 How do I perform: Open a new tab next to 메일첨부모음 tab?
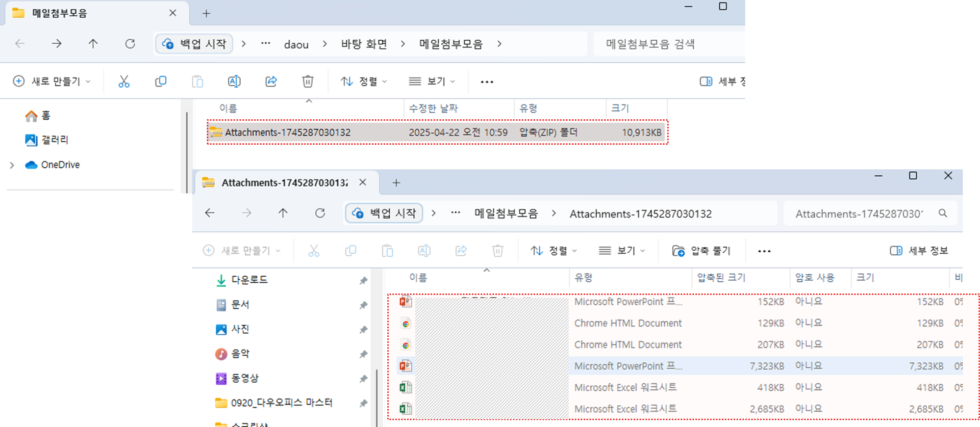pos(206,14)
